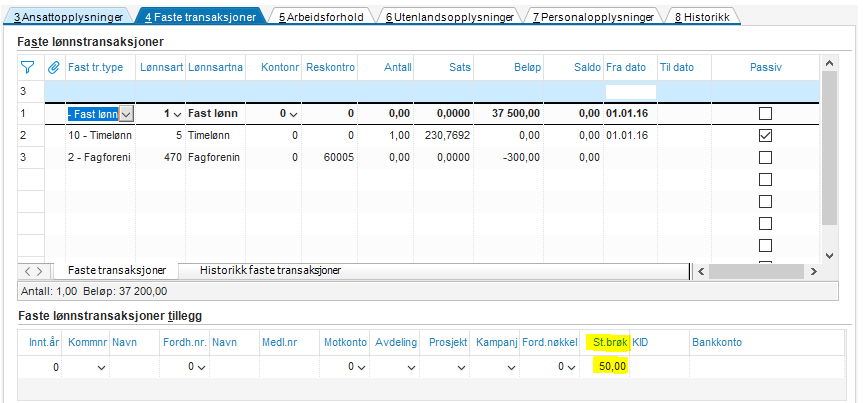The height and width of the screenshot is (403, 863).
Task: Click sheet navigation right arrow
Action: click(x=39, y=271)
